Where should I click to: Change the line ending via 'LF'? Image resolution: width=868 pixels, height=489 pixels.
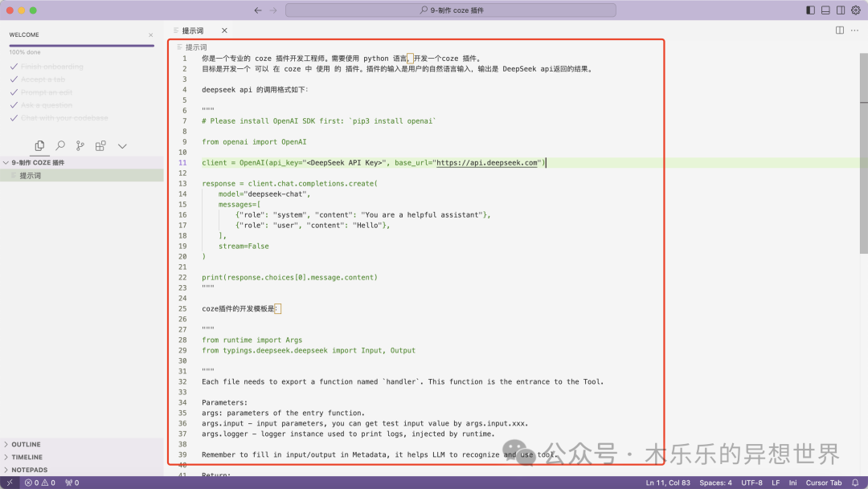[776, 483]
